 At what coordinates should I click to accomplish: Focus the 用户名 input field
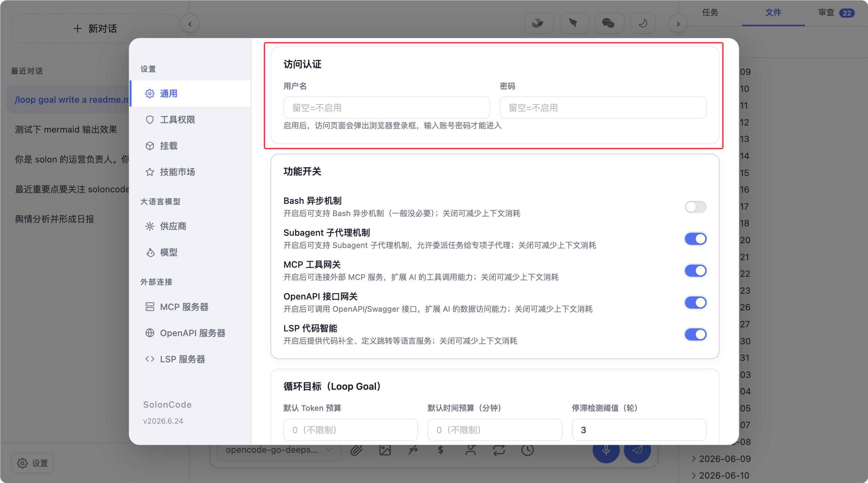click(x=387, y=108)
